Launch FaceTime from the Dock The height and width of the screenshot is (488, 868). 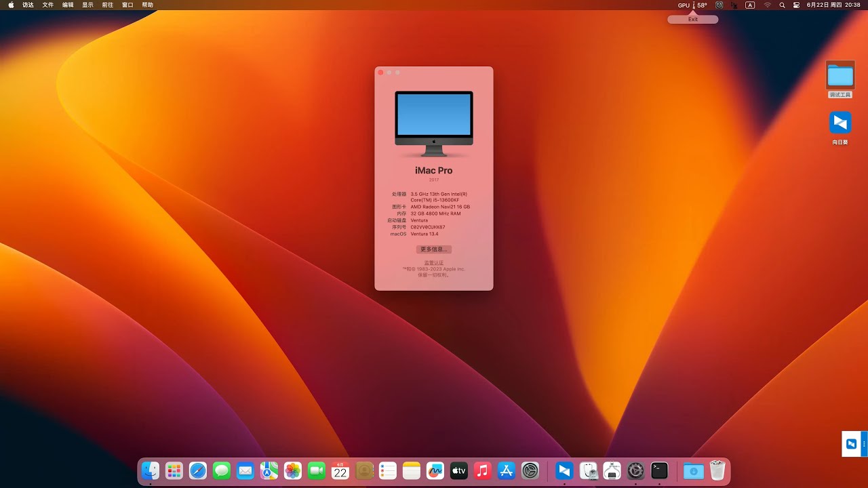pos(317,470)
